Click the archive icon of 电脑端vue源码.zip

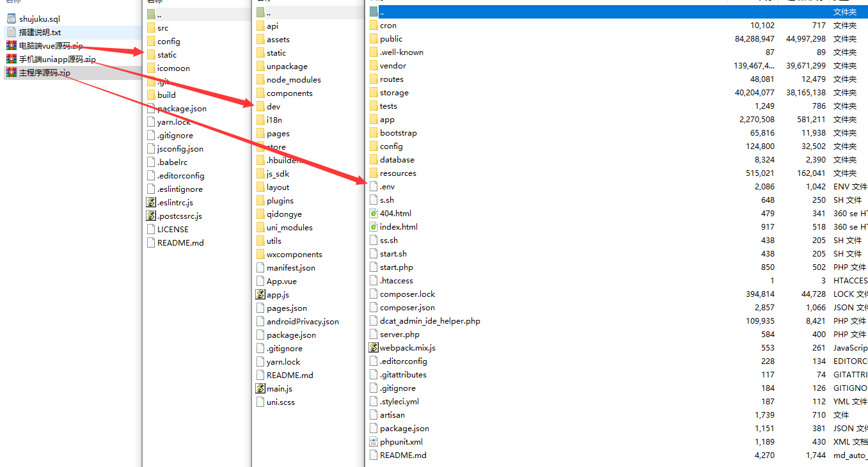11,45
